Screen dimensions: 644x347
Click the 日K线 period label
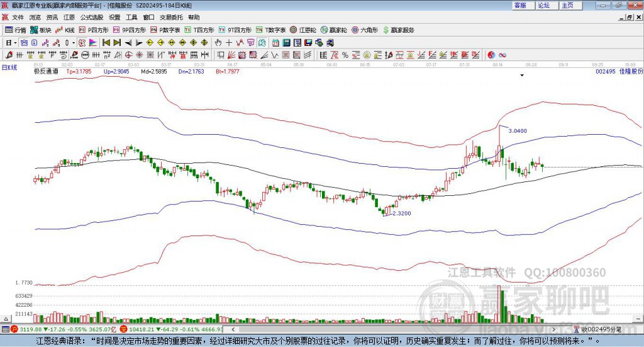coord(9,68)
